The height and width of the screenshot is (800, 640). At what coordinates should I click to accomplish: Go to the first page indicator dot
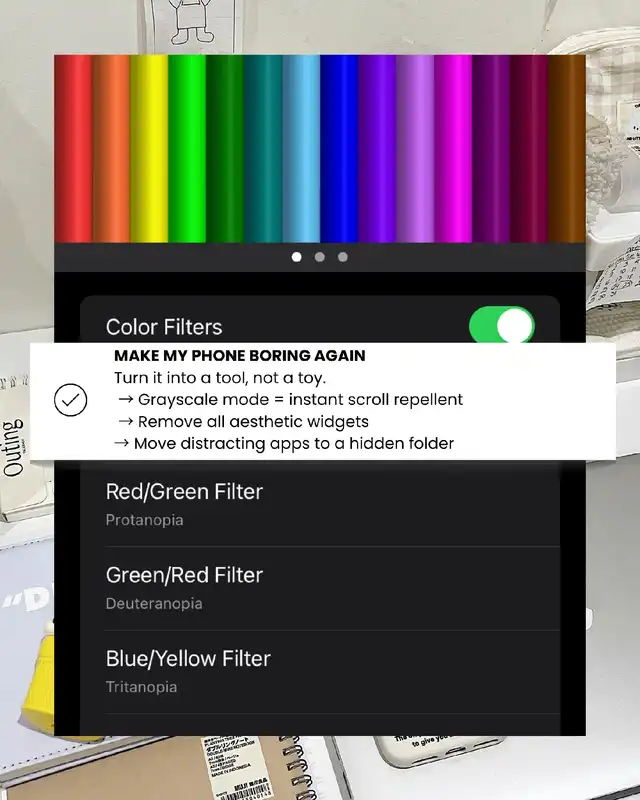pyautogui.click(x=297, y=257)
